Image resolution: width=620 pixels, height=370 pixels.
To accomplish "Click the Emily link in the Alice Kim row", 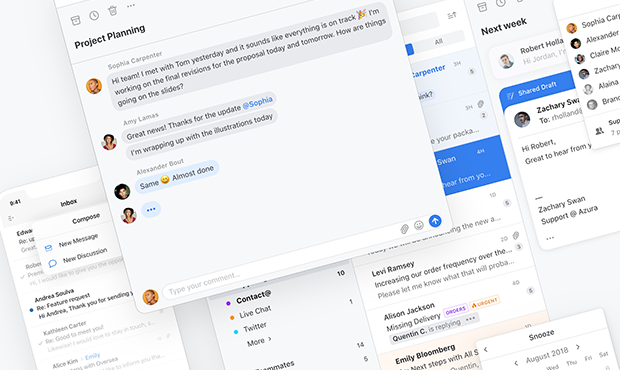I will (x=92, y=357).
